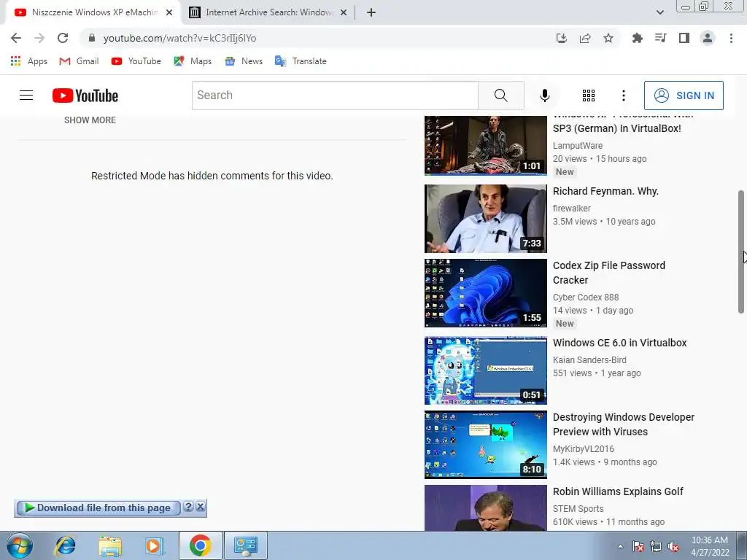Show hidden system tray icons arrow
Image resolution: width=747 pixels, height=560 pixels.
point(620,546)
